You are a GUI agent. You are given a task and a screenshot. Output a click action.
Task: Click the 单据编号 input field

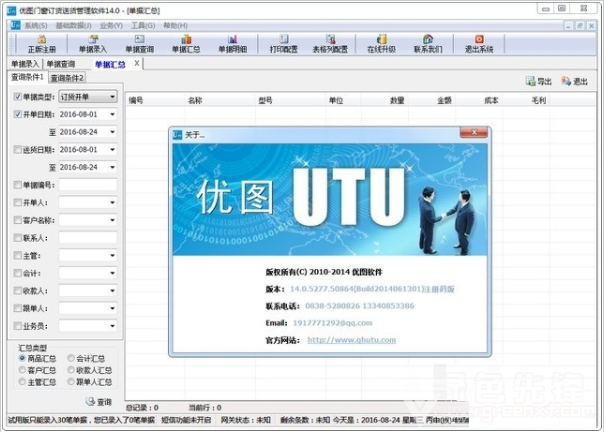(x=88, y=185)
